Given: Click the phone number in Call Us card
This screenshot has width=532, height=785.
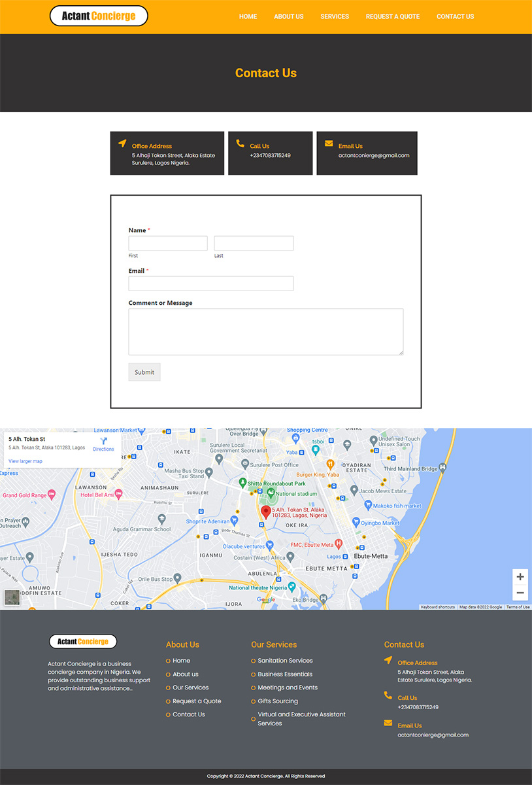Looking at the screenshot, I should (x=270, y=156).
